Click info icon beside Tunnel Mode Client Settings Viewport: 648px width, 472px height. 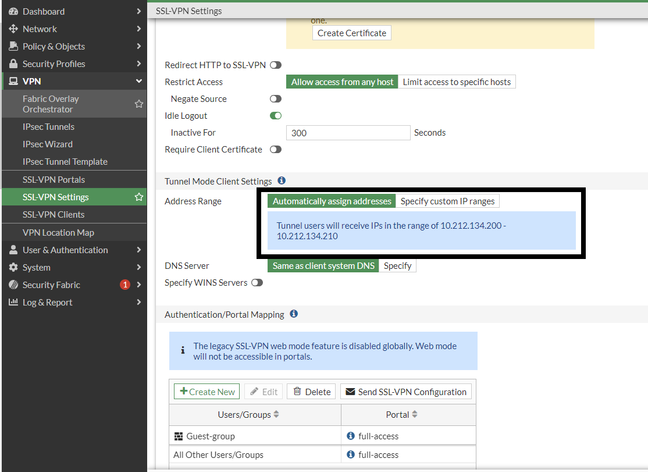[x=281, y=181]
